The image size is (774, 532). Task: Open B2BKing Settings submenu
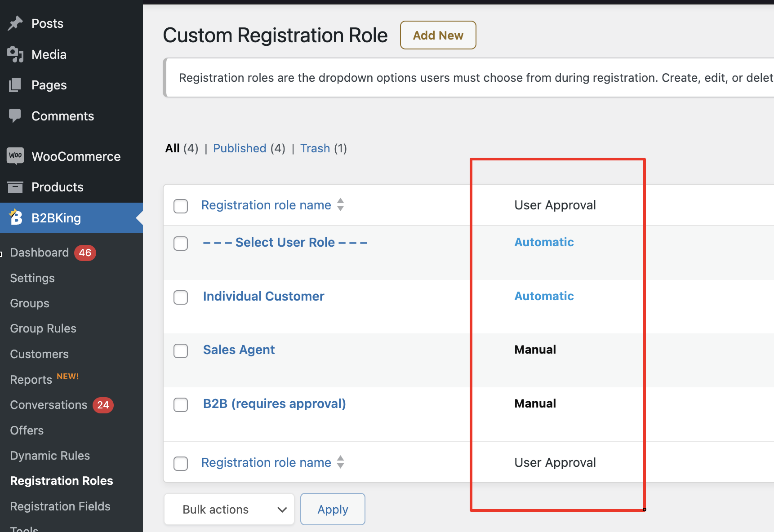(x=32, y=278)
